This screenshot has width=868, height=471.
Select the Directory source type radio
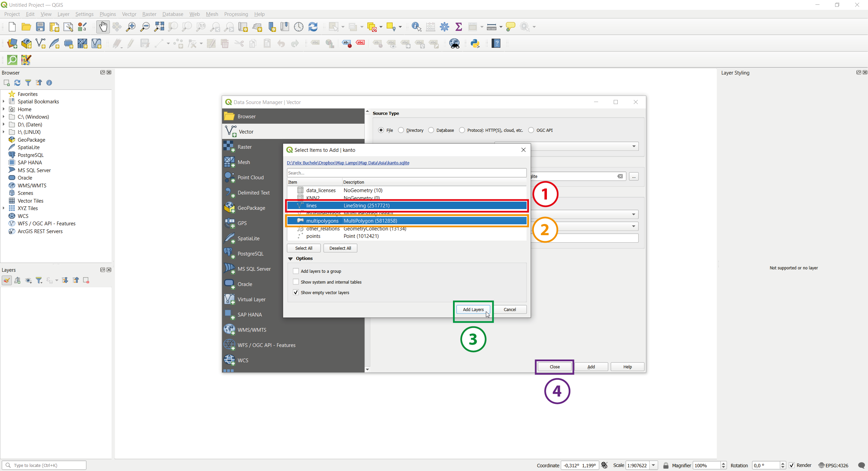click(x=401, y=130)
